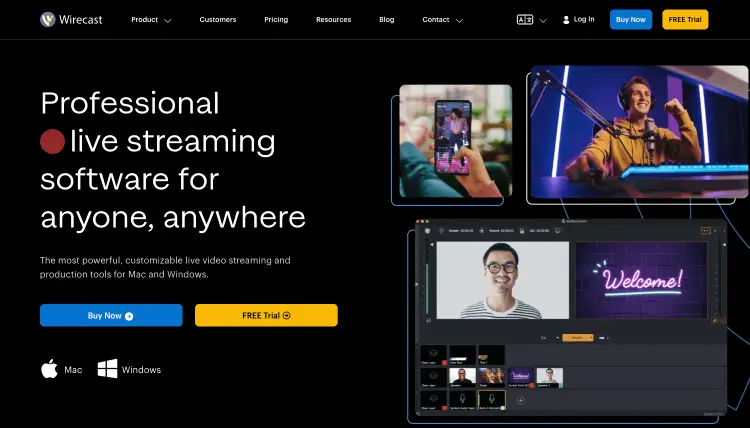Open the streamer with microphone photo
Viewport: 750px width, 428px height.
(x=640, y=132)
